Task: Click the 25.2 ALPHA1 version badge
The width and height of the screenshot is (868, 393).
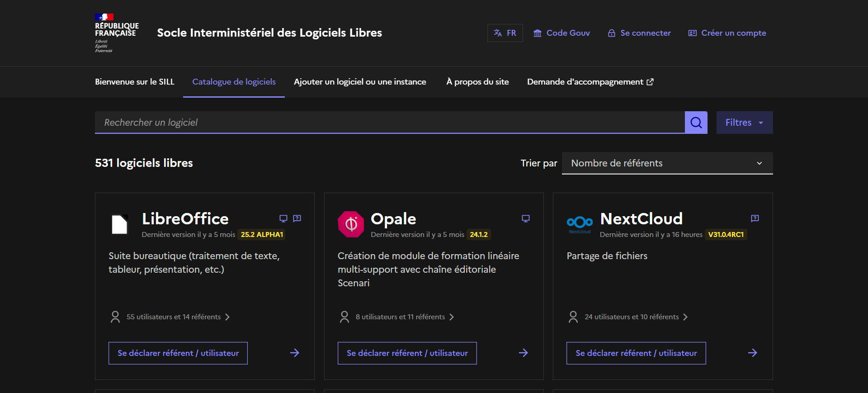Action: (262, 235)
